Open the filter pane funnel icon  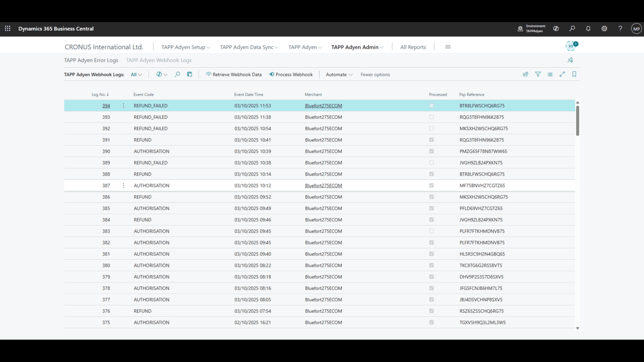538,74
